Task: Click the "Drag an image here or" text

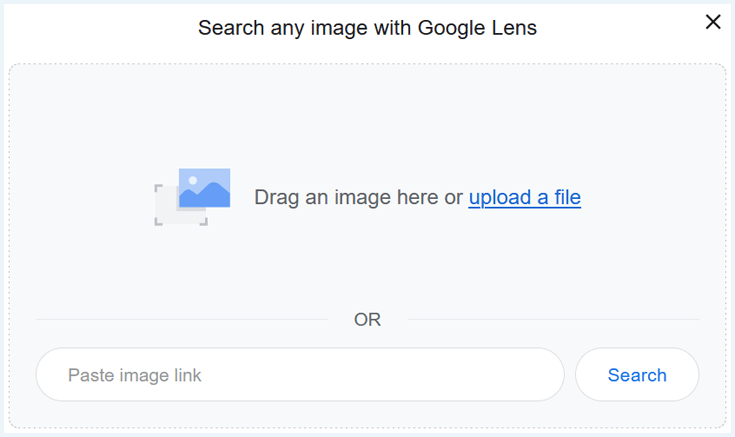Action: [x=358, y=197]
